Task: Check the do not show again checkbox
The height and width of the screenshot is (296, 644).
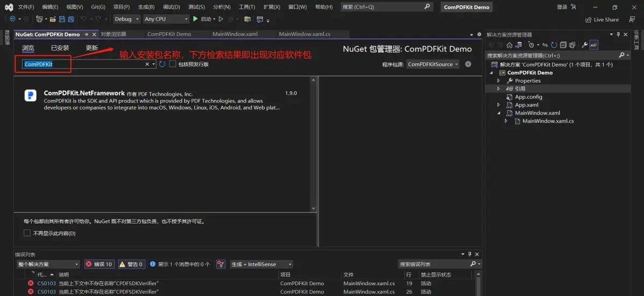Action: coord(27,233)
